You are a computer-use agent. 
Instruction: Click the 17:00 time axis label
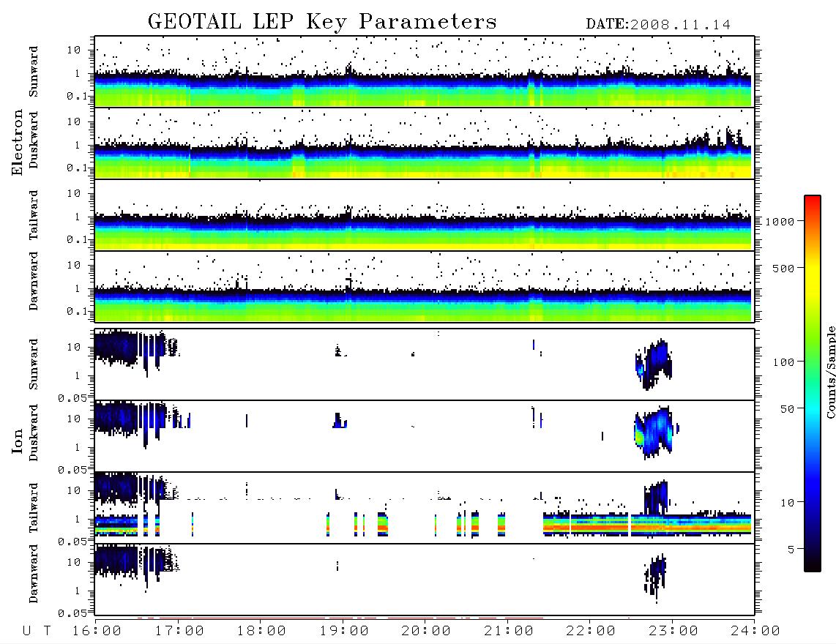point(179,632)
